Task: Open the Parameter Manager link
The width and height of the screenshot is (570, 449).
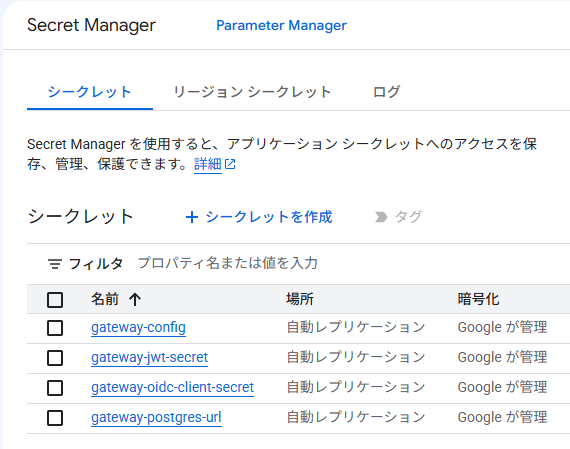Action: coord(281,25)
